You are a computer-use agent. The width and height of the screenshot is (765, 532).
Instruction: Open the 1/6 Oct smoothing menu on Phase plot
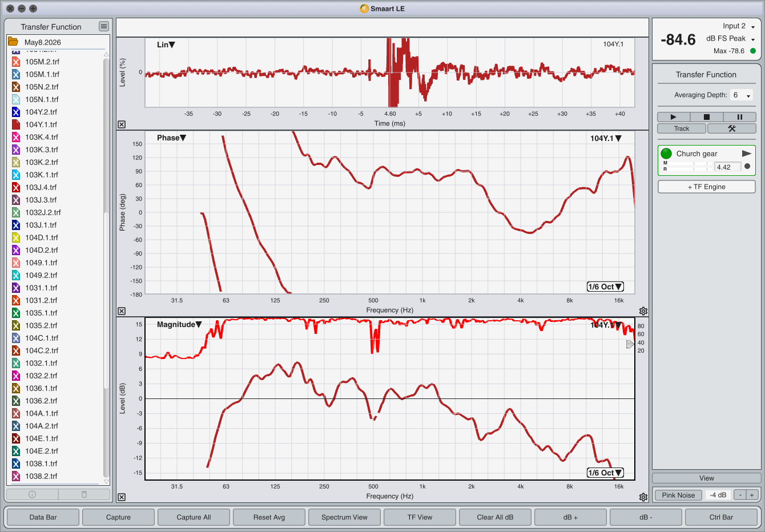[x=605, y=287]
